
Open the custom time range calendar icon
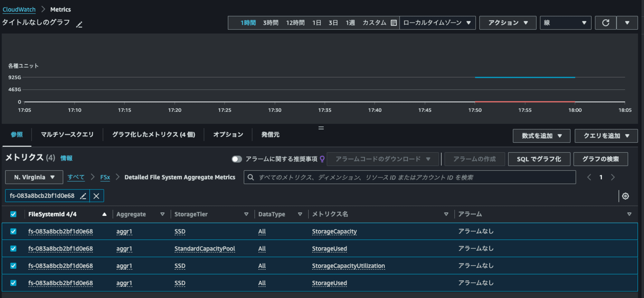tap(393, 23)
